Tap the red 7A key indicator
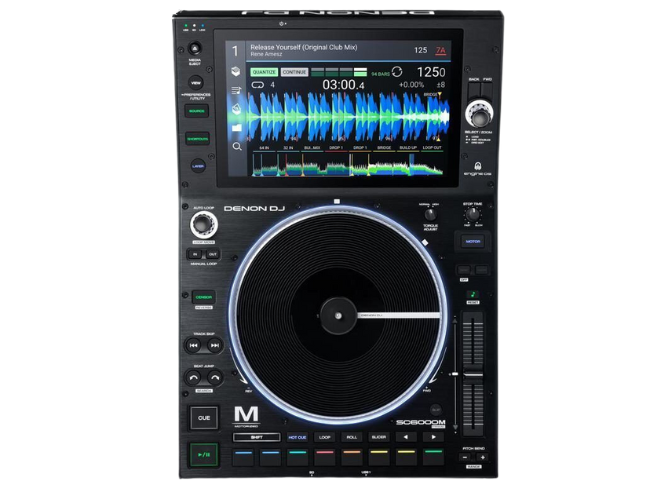 (440, 50)
